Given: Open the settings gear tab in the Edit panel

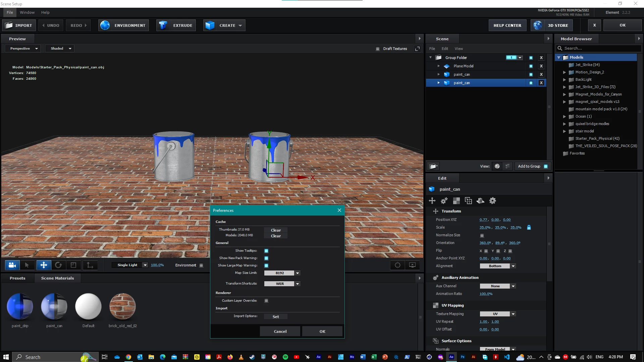Looking at the screenshot, I should point(492,201).
